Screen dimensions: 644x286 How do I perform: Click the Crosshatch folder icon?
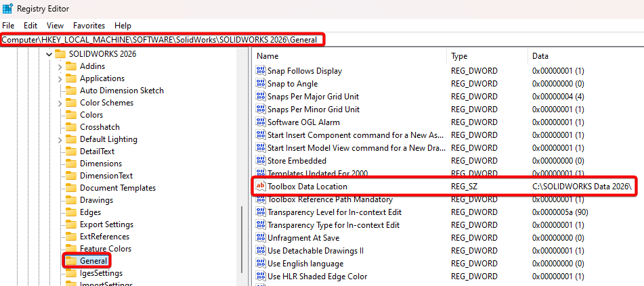click(x=71, y=127)
